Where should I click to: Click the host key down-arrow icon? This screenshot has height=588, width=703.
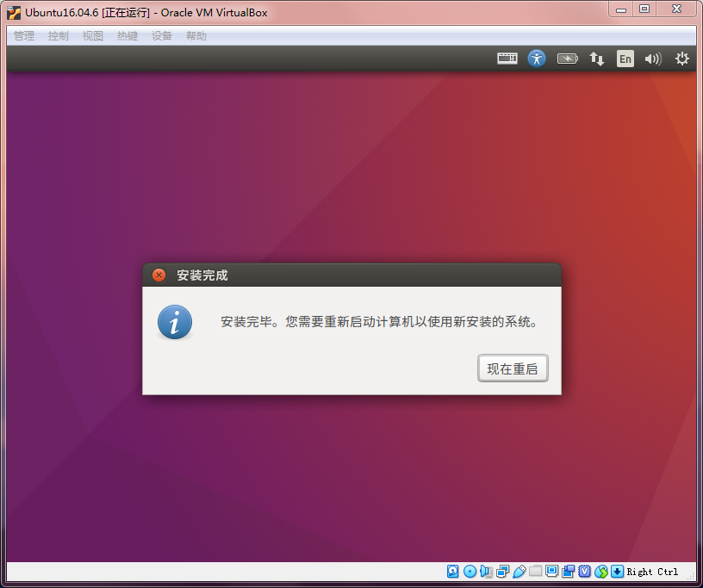click(x=618, y=572)
